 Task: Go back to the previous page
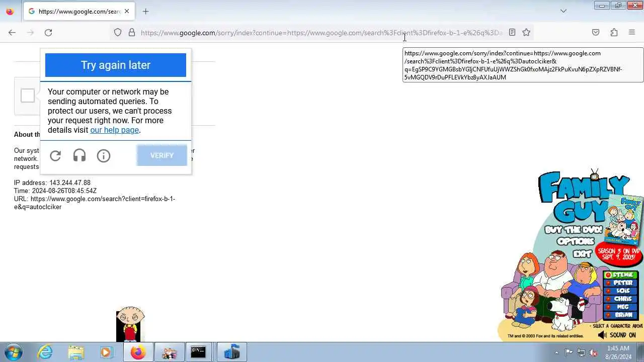tap(12, 32)
